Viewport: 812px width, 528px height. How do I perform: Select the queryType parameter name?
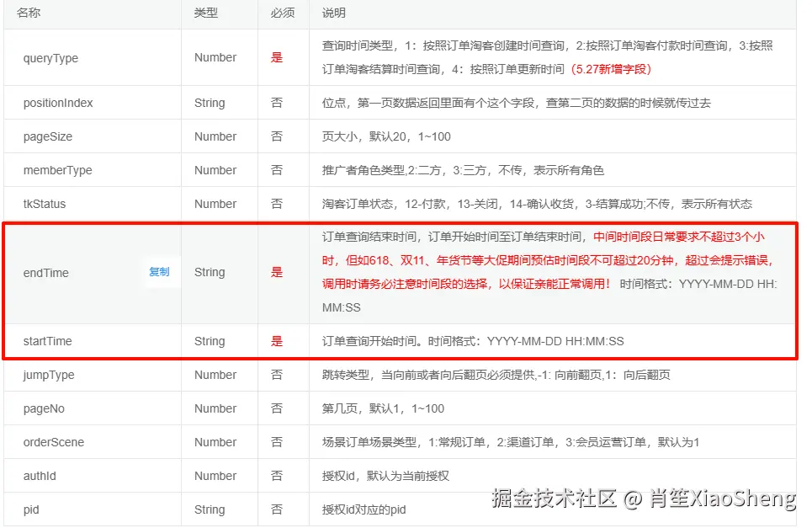coord(50,58)
